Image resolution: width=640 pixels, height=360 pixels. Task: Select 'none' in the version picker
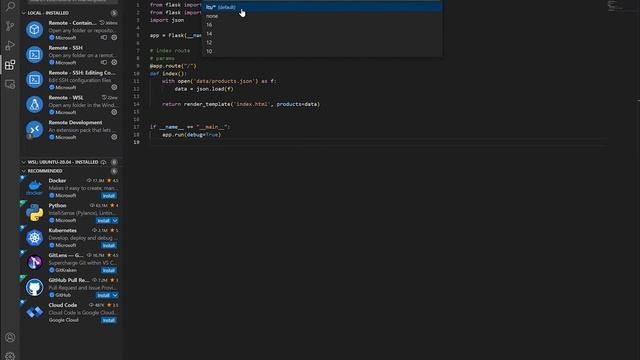click(x=322, y=16)
